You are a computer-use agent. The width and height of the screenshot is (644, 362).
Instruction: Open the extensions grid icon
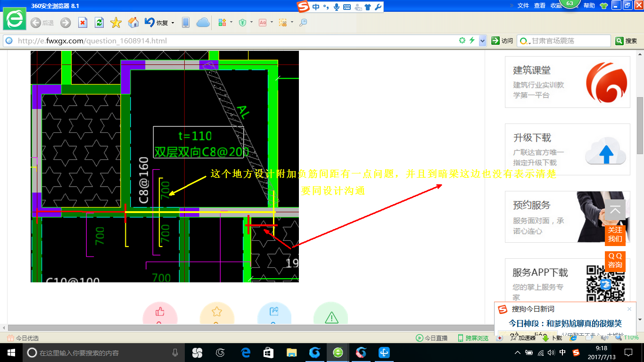(223, 23)
